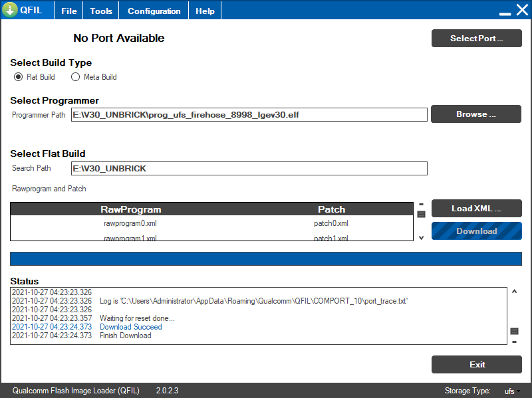Click the Waiting for reset done log line
The height and width of the screenshot is (398, 532).
[x=137, y=318]
